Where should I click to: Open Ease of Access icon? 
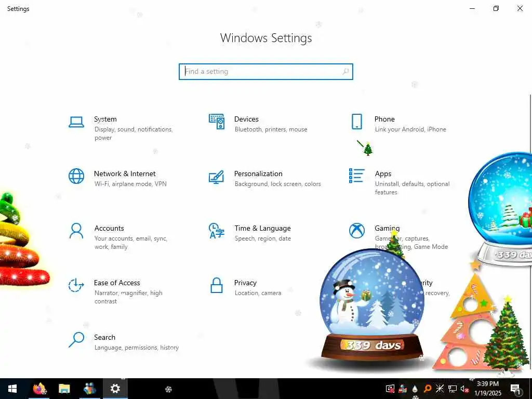coord(76,285)
